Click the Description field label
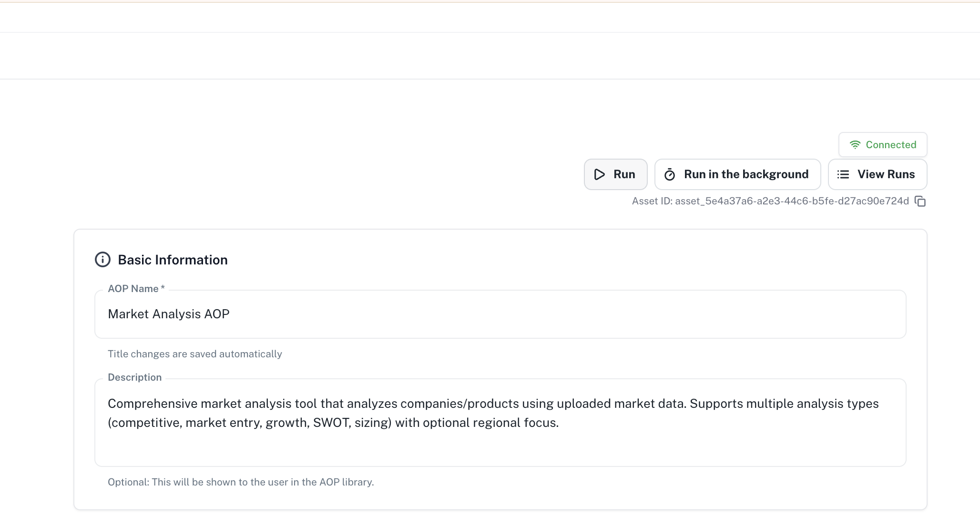 (134, 377)
